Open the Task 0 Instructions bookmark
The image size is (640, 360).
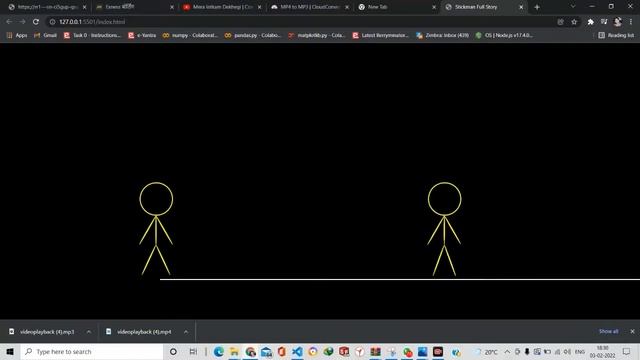[93, 36]
